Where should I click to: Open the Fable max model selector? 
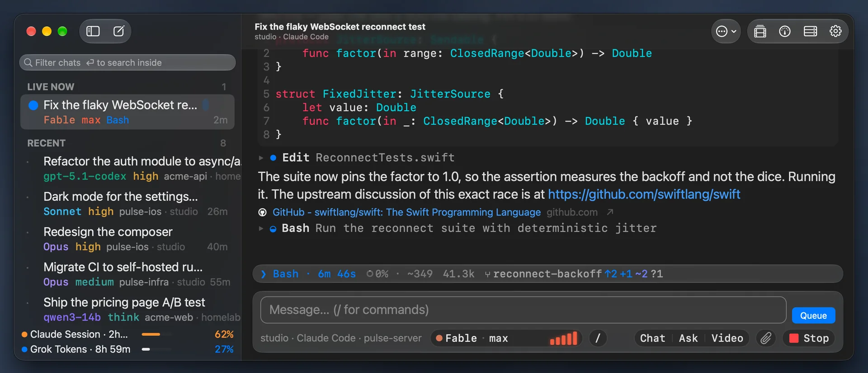click(506, 338)
